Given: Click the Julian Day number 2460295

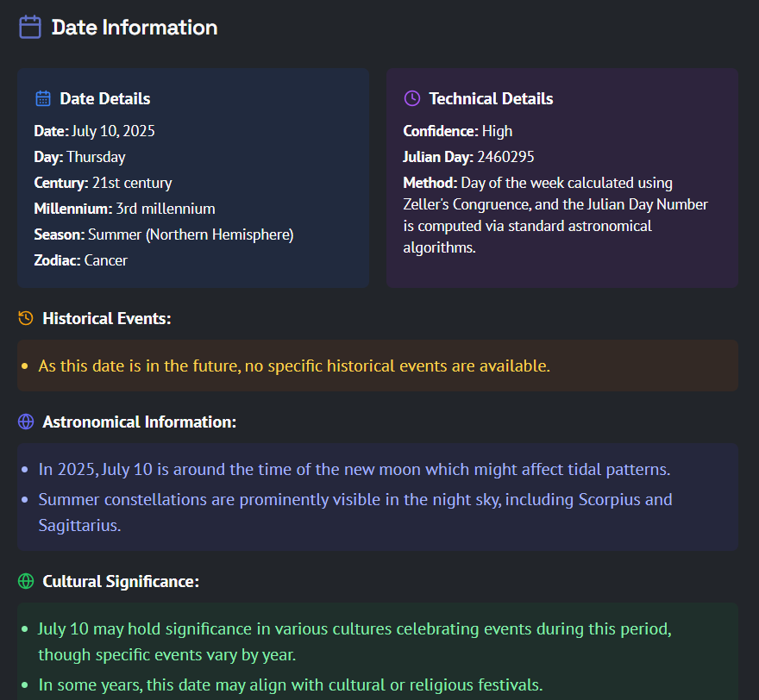Looking at the screenshot, I should tap(505, 157).
